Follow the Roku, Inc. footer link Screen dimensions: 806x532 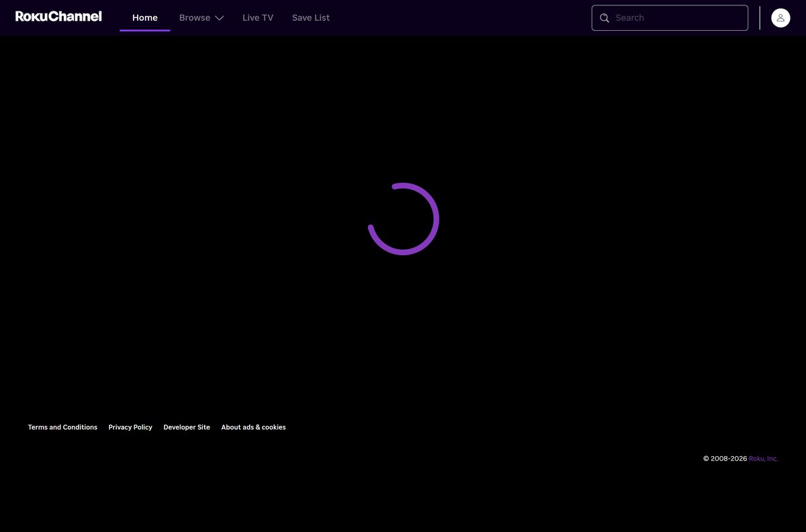click(764, 459)
